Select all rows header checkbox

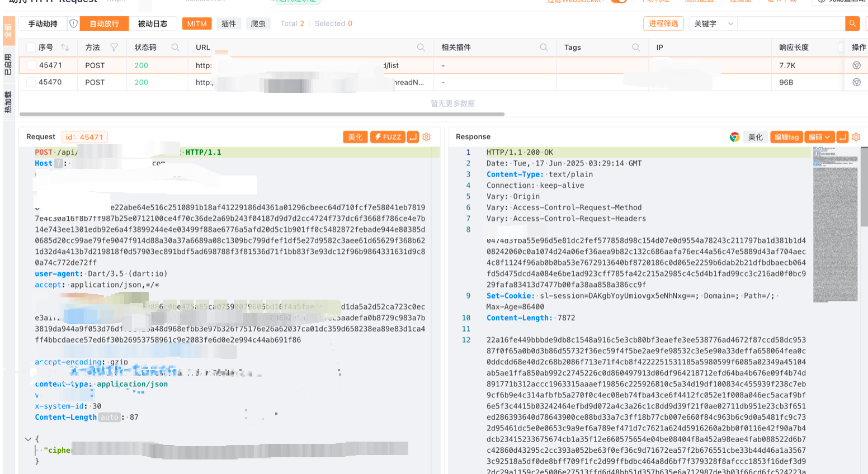click(x=31, y=48)
